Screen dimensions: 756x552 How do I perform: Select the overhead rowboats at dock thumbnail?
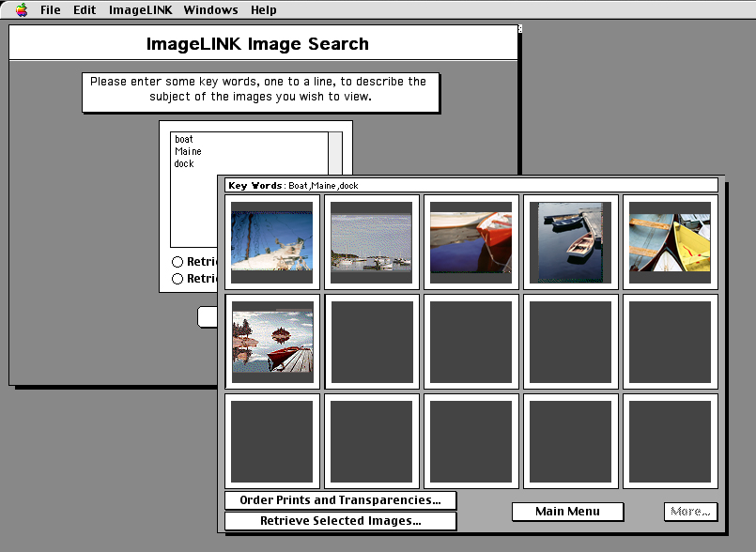tap(571, 241)
